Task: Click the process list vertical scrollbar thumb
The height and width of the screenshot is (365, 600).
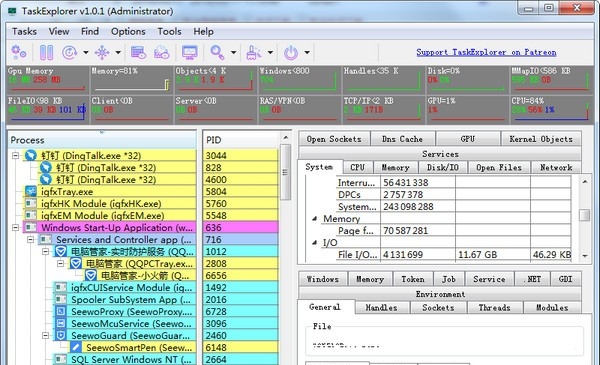Action: click(285, 172)
